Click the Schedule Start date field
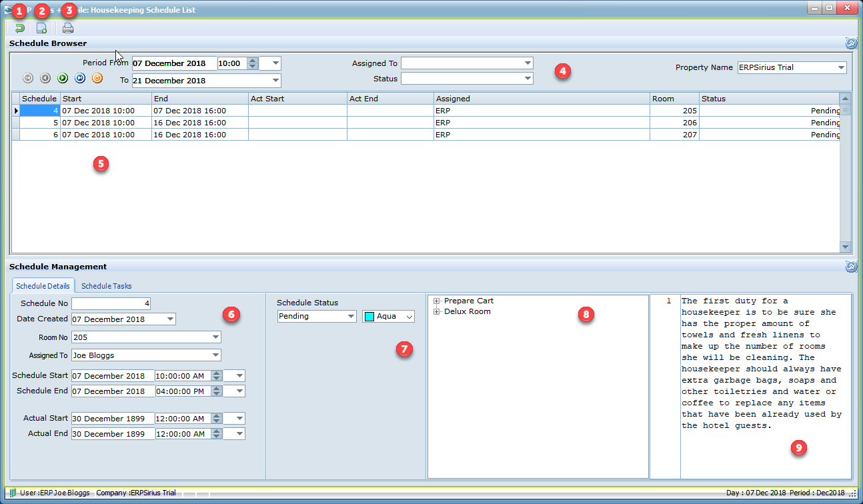 coord(113,375)
